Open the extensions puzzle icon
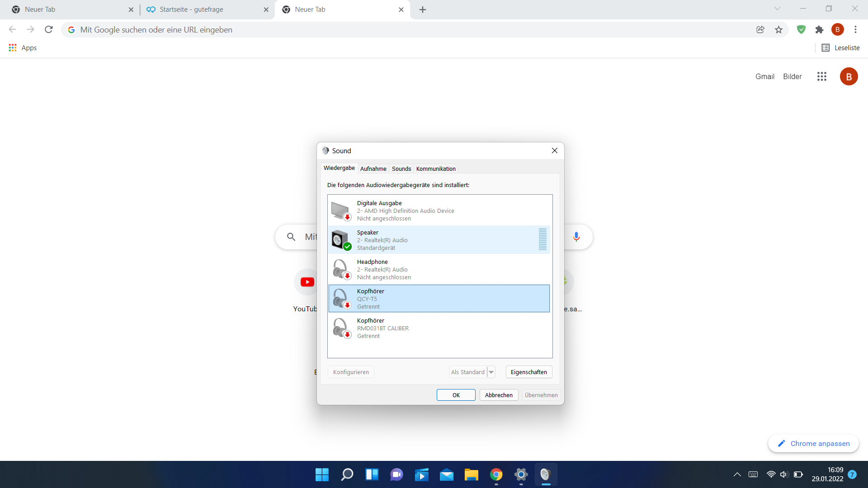This screenshot has height=488, width=868. point(820,29)
